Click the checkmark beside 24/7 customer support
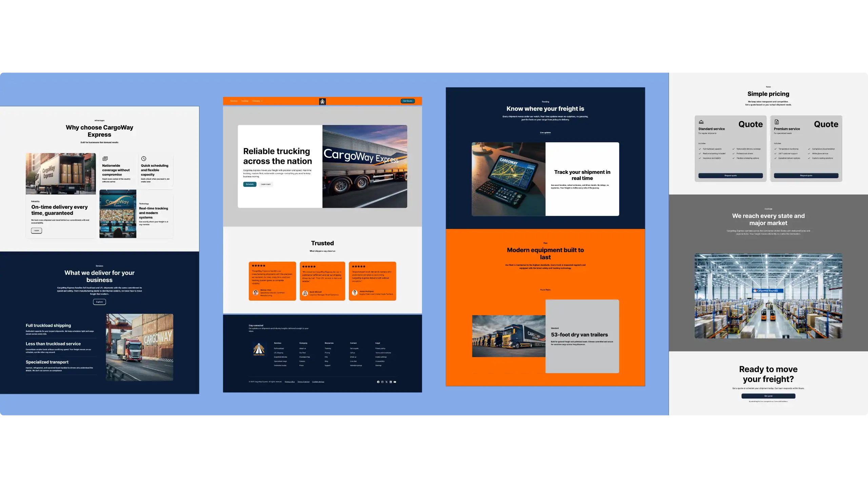Image resolution: width=868 pixels, height=488 pixels. pos(775,154)
